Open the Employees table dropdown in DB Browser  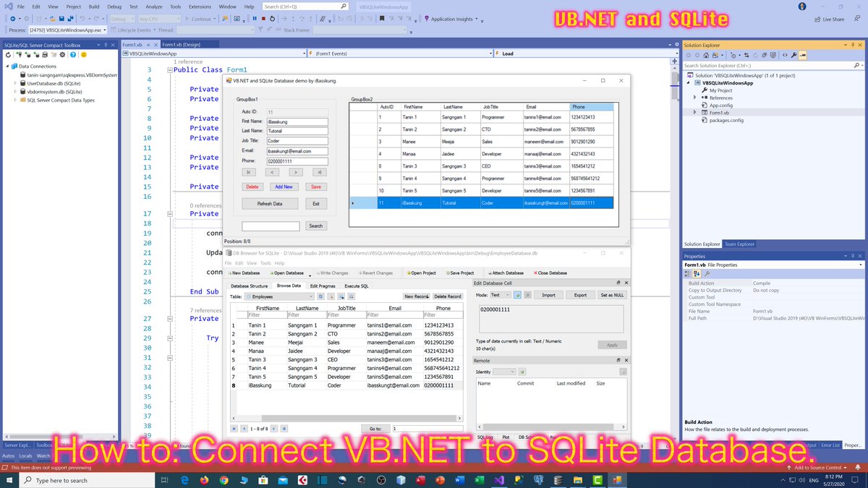pyautogui.click(x=278, y=296)
